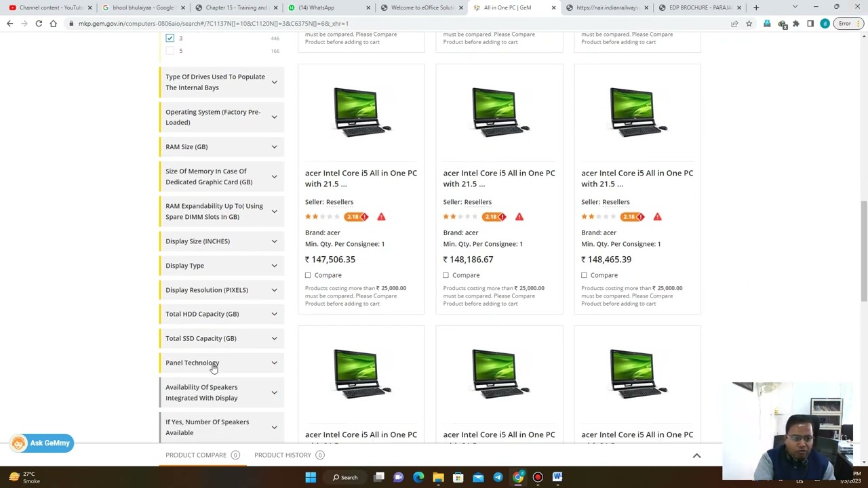Open acer All in One PC priced ₹148,186.67
Screen dimensions: 868x488
point(499,178)
